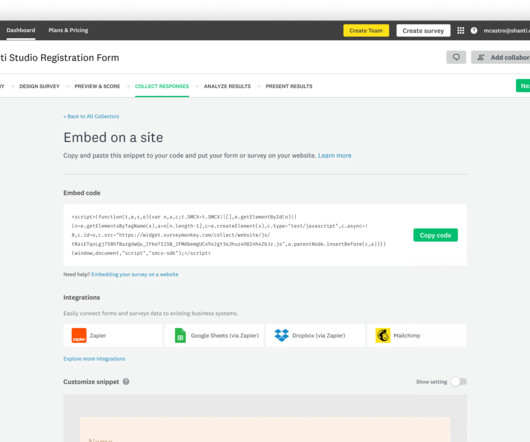Click the help question mark icon in header
Screen dimensions: 530x442
[x=474, y=31]
